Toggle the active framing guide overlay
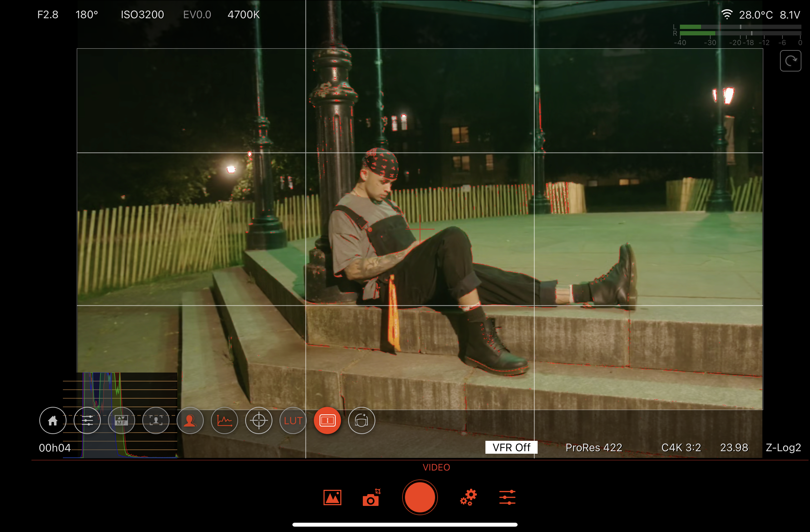 pyautogui.click(x=327, y=421)
